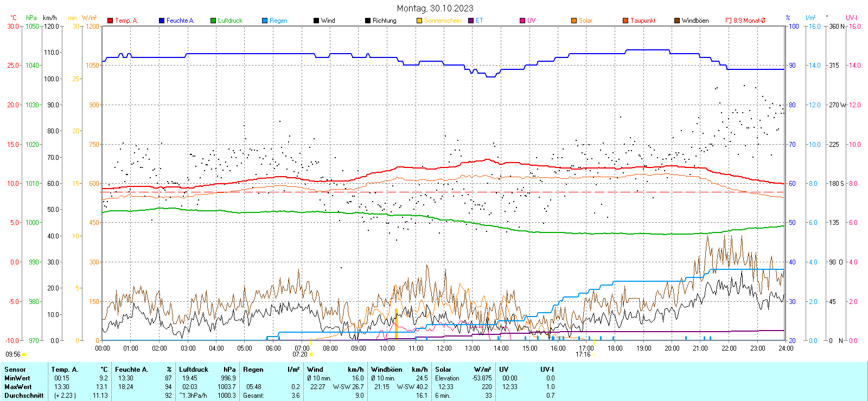This screenshot has height=401, width=868.
Task: Click the red Temp. A. legend square
Action: click(x=110, y=21)
